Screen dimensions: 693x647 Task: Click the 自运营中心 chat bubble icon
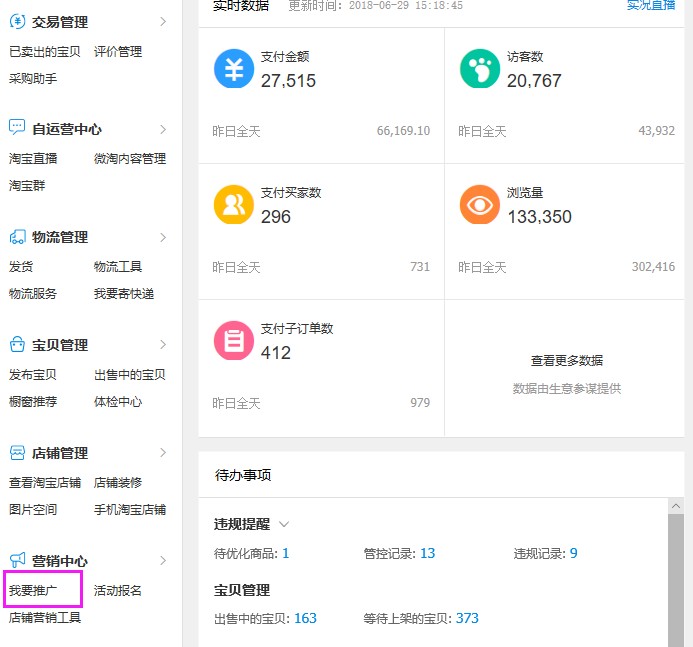tap(17, 128)
